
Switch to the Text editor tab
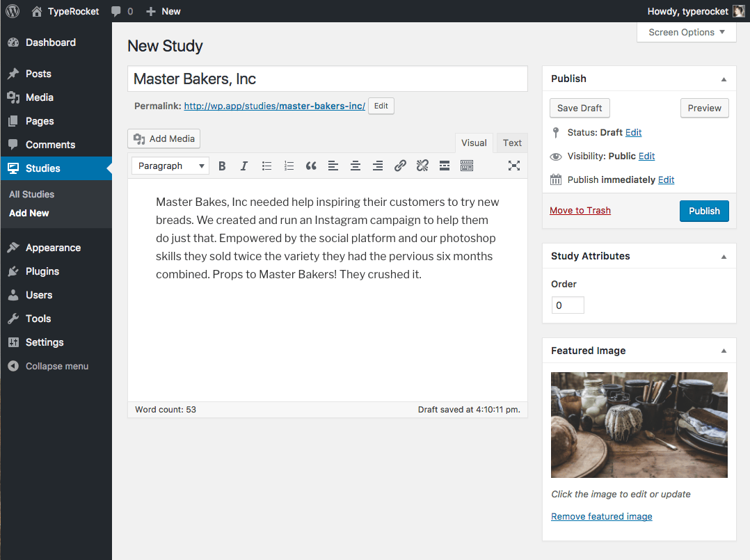pyautogui.click(x=512, y=143)
